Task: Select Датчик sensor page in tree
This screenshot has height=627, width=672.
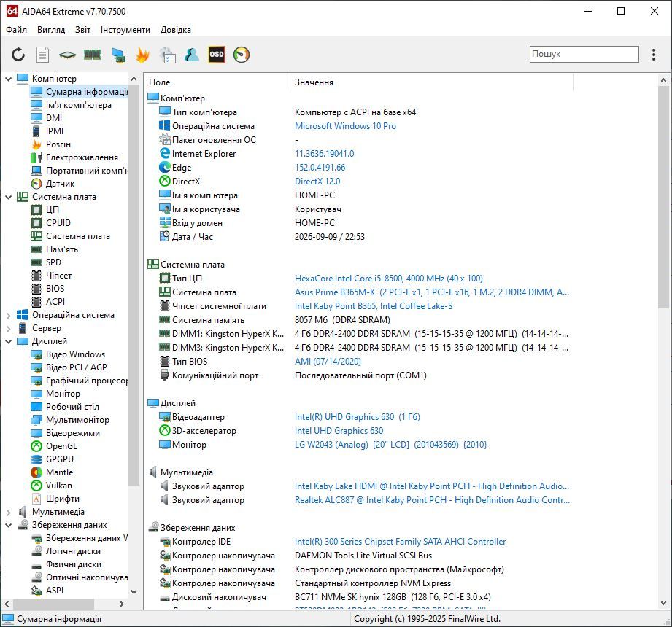Action: pyautogui.click(x=60, y=184)
